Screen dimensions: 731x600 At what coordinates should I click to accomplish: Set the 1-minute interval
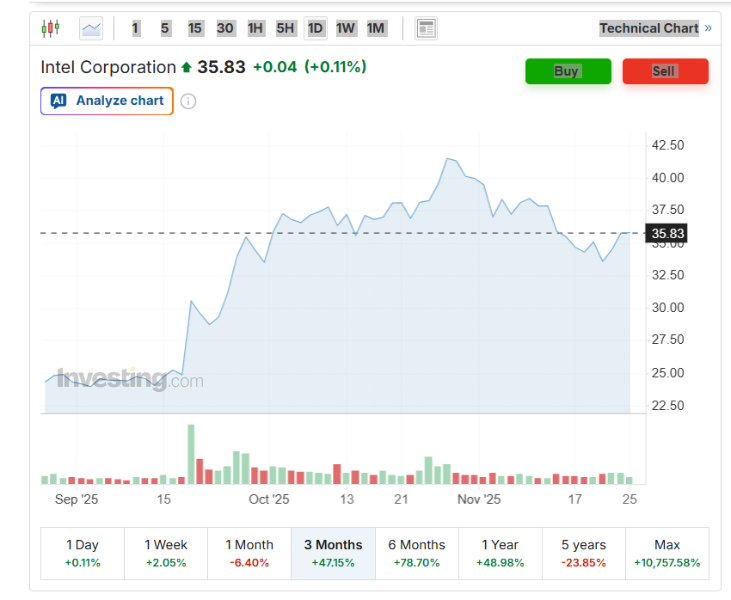[x=136, y=28]
